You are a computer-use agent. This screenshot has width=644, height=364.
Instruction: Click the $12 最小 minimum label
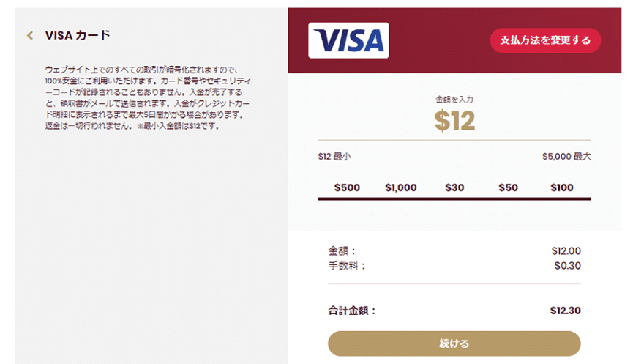pyautogui.click(x=334, y=157)
